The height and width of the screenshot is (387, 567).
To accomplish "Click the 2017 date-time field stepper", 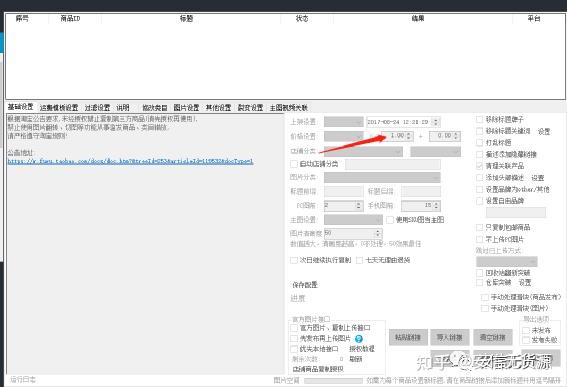I will coord(436,122).
